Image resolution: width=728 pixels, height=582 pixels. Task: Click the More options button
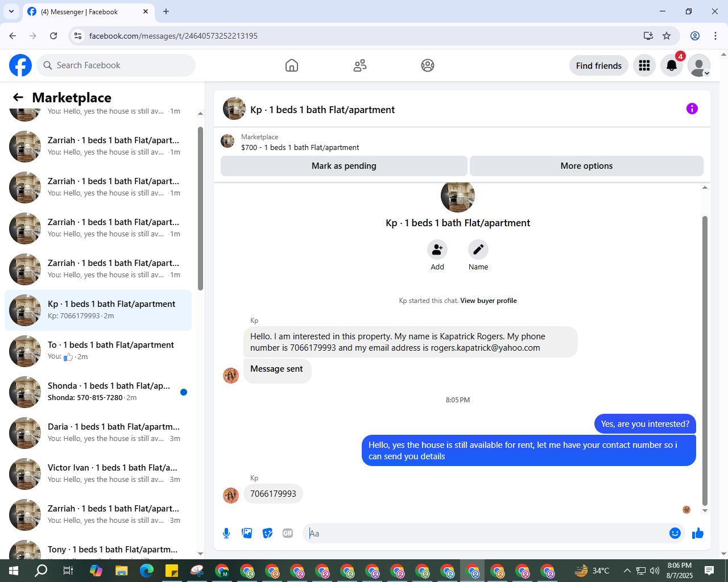tap(586, 166)
